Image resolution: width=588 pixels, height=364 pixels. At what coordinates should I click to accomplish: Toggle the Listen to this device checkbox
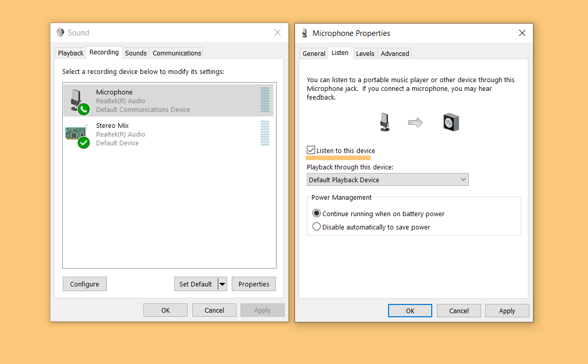[311, 150]
